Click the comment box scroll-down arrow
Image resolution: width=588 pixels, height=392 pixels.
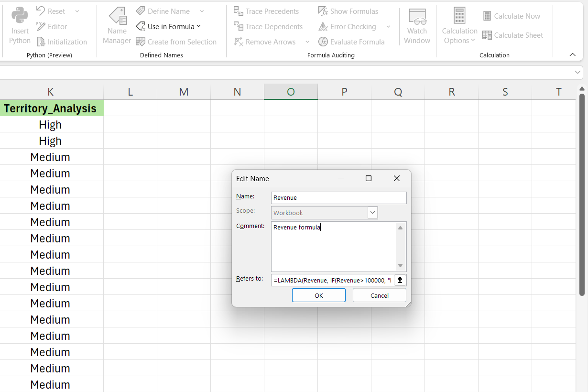click(401, 266)
